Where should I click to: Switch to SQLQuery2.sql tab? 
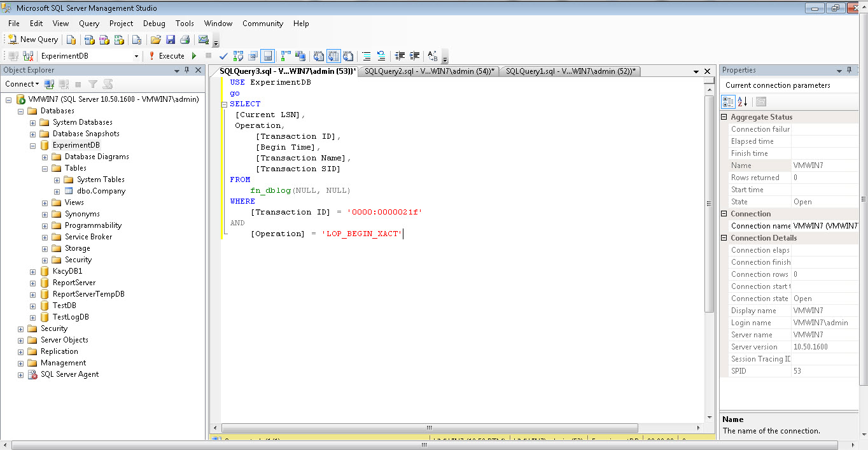(x=430, y=71)
